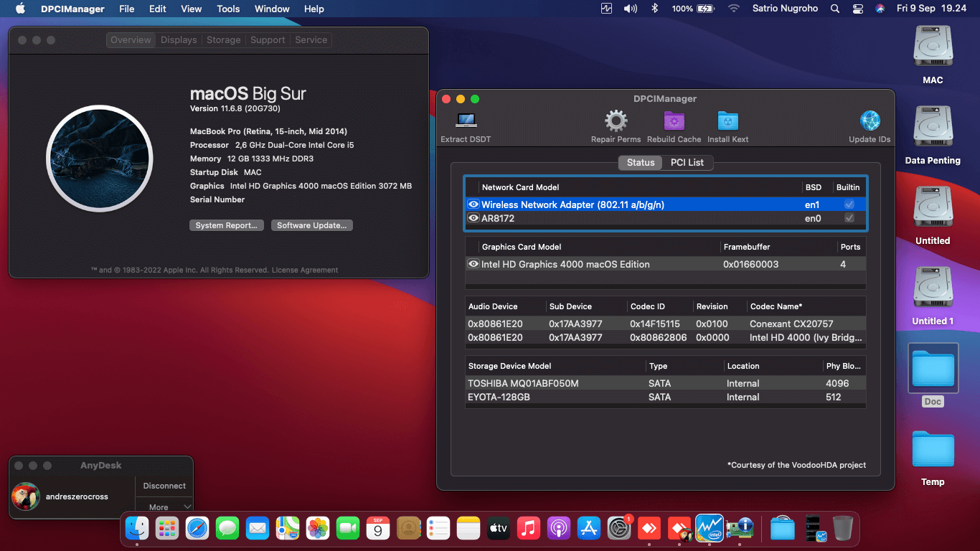Click the Extract DSDT toolbar icon
Image resolution: width=980 pixels, height=551 pixels.
[466, 121]
